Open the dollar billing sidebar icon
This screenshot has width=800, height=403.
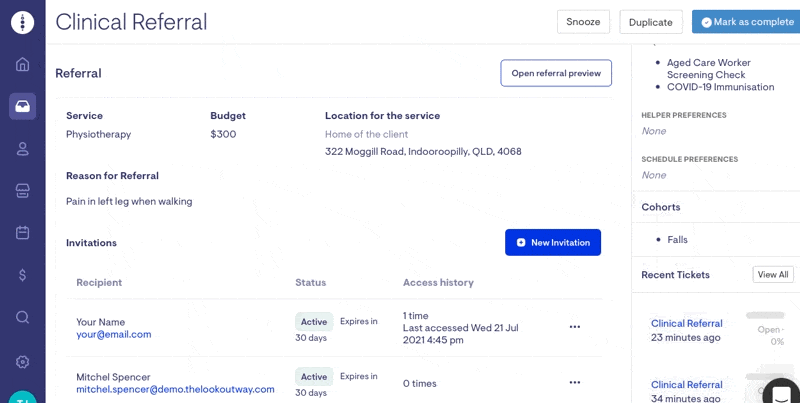(x=22, y=275)
